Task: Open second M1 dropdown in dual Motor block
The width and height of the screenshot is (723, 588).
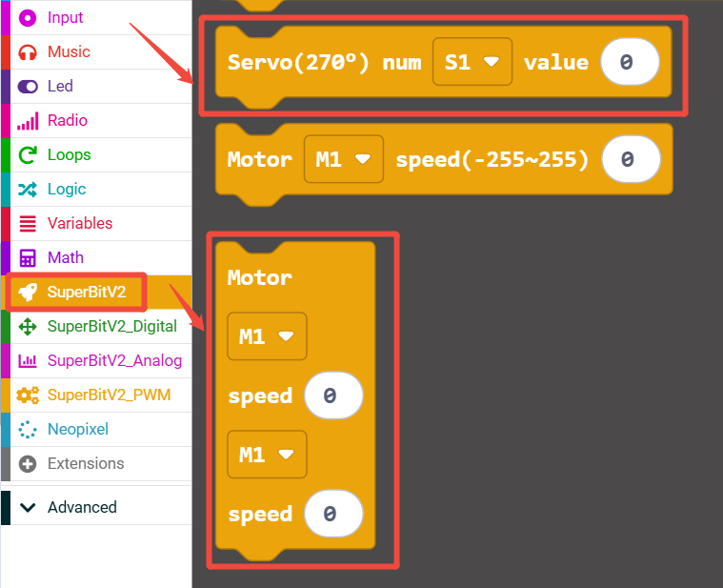Action: click(x=267, y=455)
